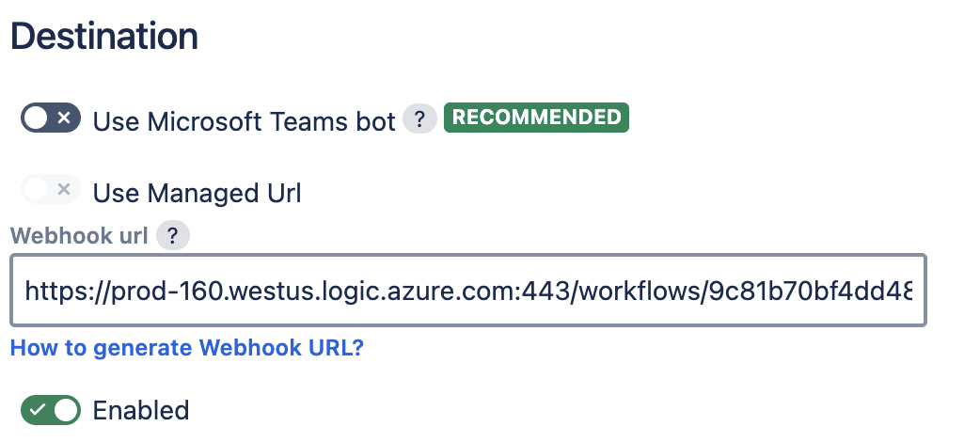The image size is (980, 442).
Task: Open help icon beside Microsoft Teams bot
Action: coord(419,119)
